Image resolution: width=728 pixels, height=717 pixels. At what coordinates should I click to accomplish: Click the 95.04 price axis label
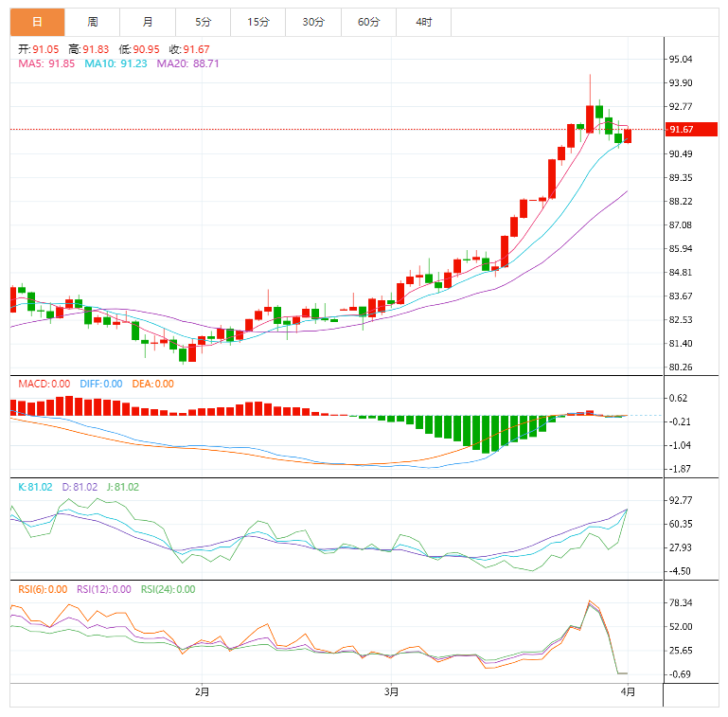click(x=680, y=59)
